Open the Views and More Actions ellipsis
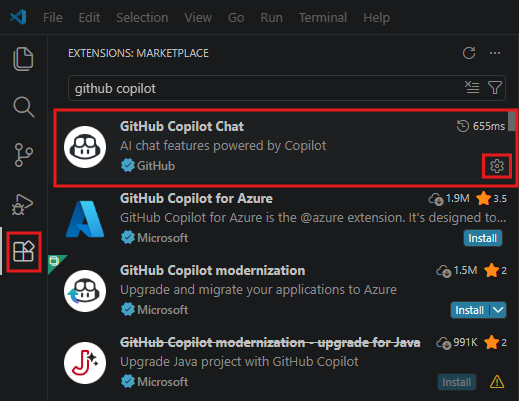519x401 pixels. point(495,53)
